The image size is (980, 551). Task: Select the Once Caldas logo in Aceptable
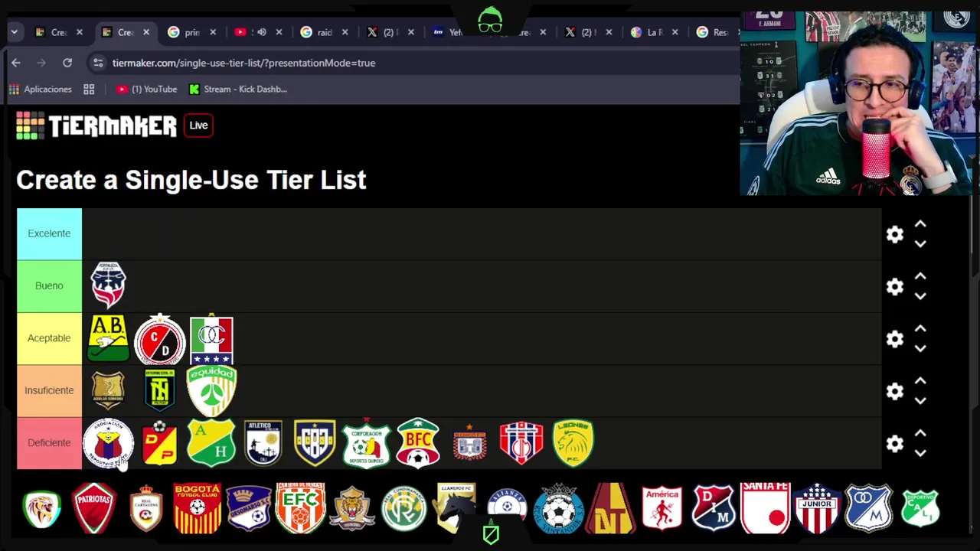tap(211, 338)
